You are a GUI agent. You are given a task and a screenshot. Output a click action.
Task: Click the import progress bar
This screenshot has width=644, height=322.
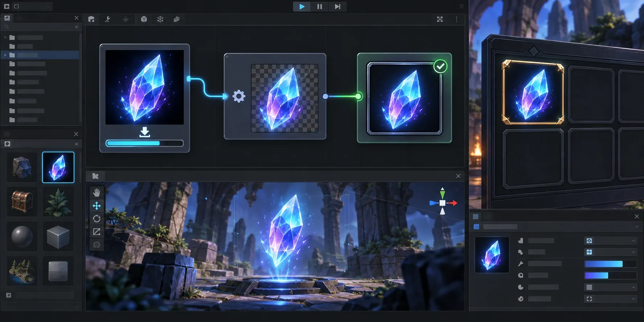coord(144,143)
